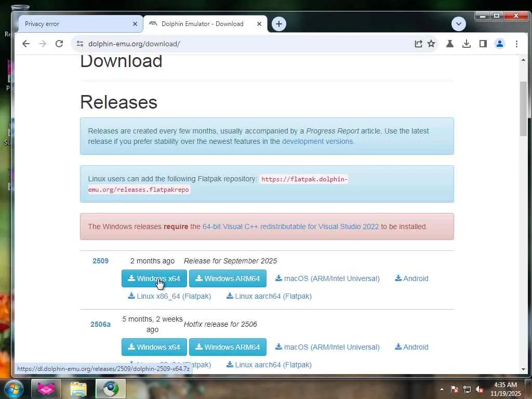The width and height of the screenshot is (532, 399).
Task: Click the Releases heading
Action: click(x=119, y=102)
